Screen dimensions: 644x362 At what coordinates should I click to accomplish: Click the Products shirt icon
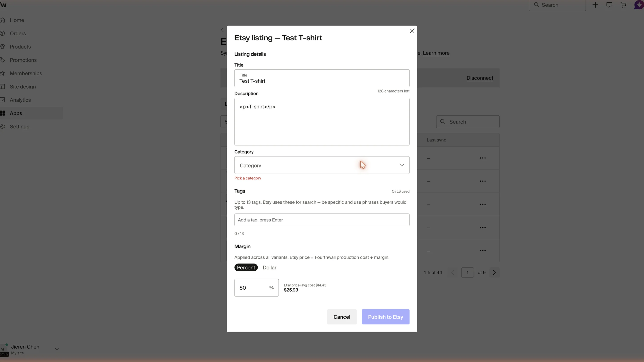(x=2, y=46)
